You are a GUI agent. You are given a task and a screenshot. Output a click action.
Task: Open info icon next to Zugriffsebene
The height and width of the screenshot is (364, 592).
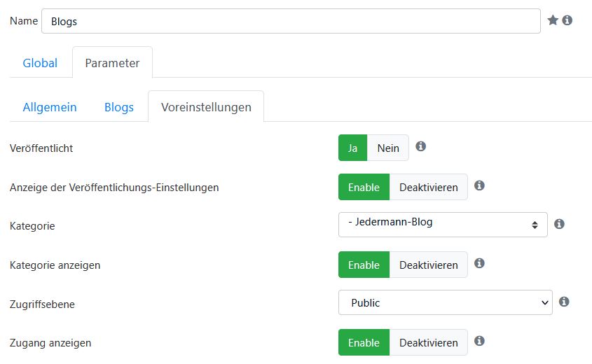(x=564, y=302)
